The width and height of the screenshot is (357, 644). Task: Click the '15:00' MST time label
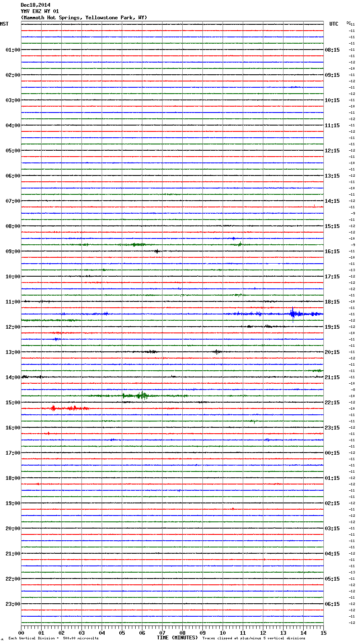point(13,403)
